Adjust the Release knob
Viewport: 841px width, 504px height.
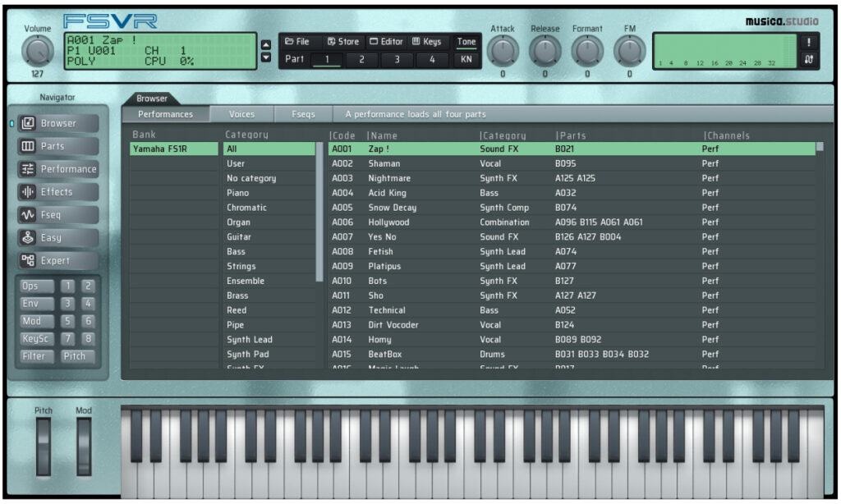(x=545, y=52)
